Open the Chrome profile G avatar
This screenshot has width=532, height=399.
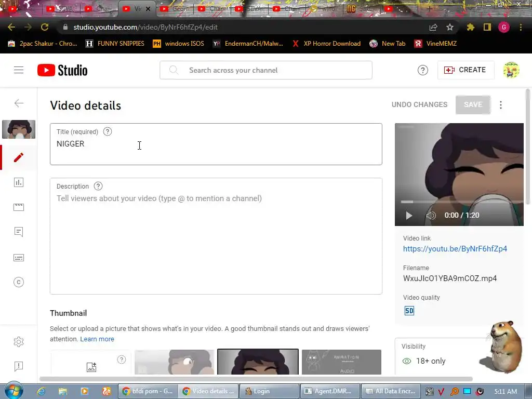click(504, 27)
